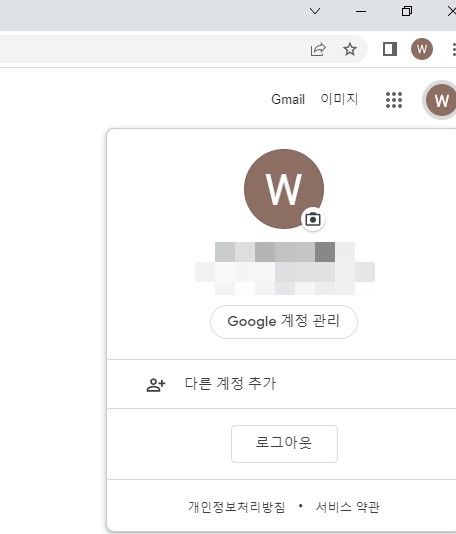This screenshot has width=456, height=534.
Task: Open the Gmail link
Action: [288, 99]
